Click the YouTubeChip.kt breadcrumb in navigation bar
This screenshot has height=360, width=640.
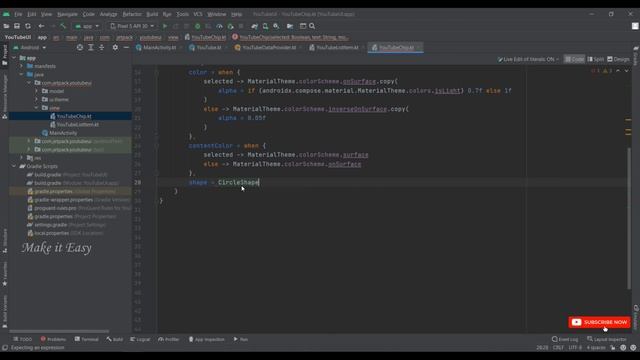[205, 37]
